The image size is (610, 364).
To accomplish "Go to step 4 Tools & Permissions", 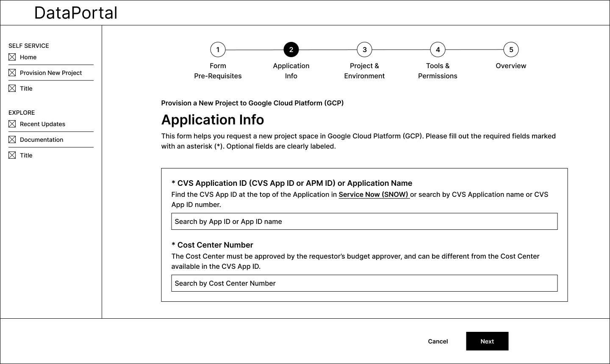I will (438, 49).
